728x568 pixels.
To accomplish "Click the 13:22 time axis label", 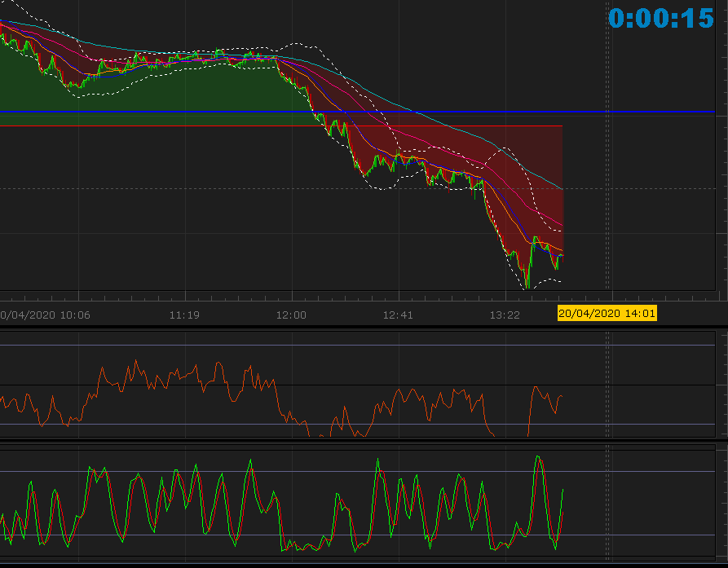I will coord(505,315).
